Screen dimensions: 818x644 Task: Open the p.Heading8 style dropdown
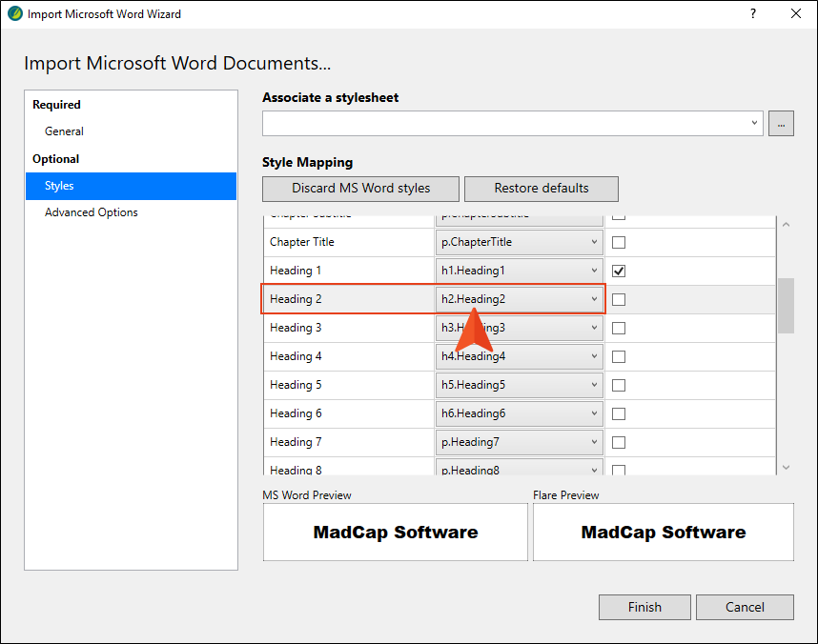(519, 467)
